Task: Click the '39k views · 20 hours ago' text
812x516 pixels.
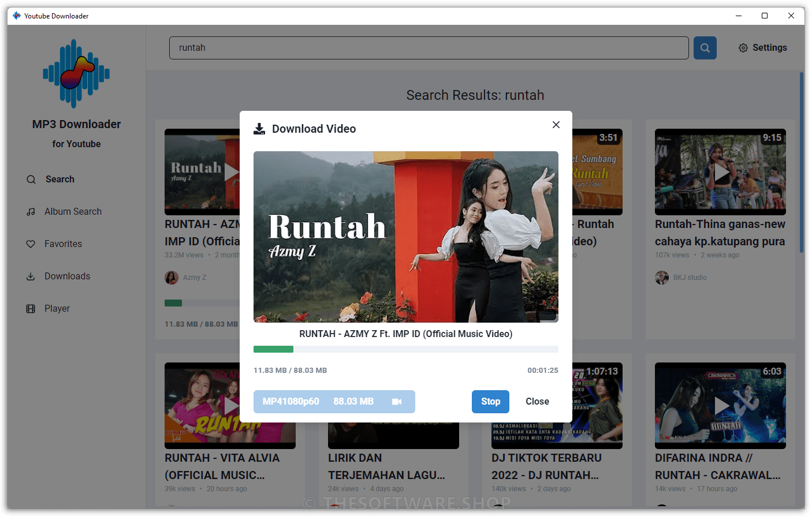Action: 206,489
